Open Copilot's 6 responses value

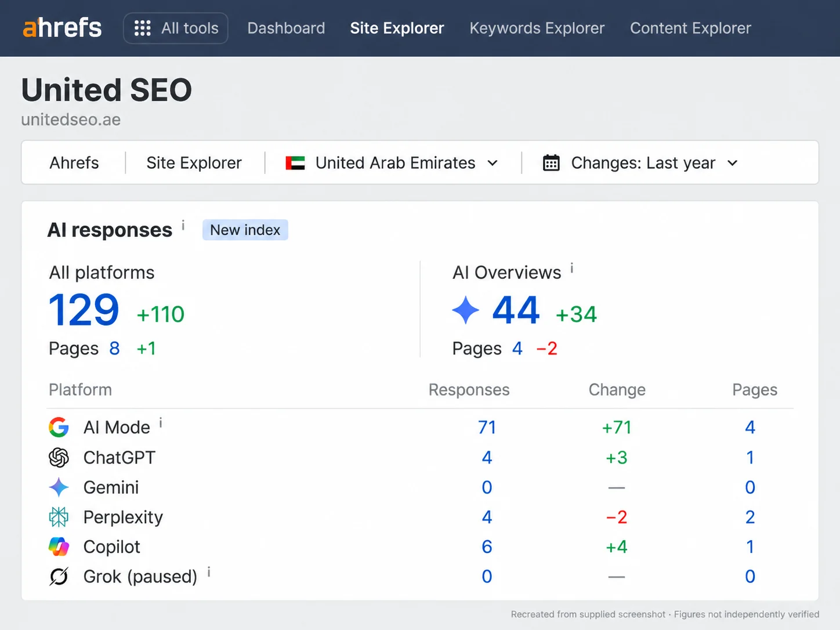487,546
